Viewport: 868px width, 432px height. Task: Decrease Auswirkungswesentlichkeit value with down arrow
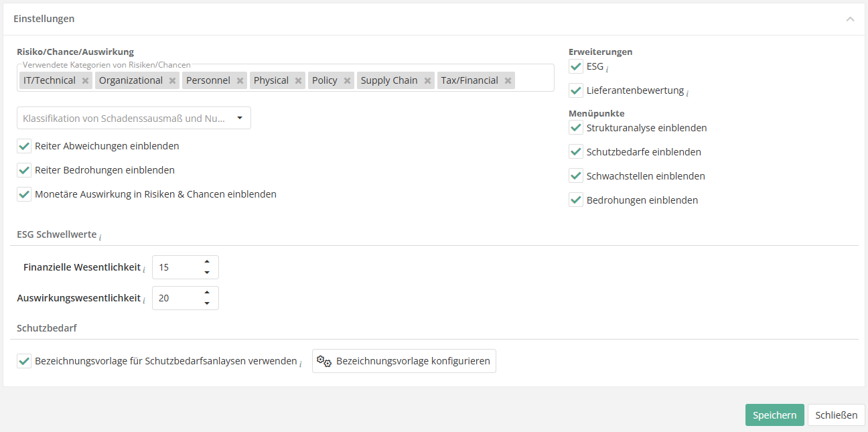(207, 303)
